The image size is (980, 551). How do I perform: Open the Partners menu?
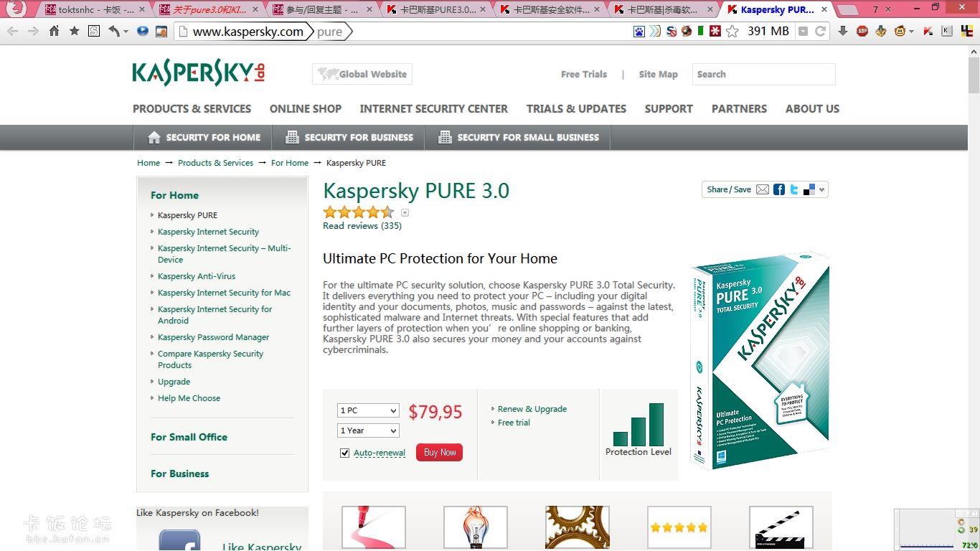739,109
